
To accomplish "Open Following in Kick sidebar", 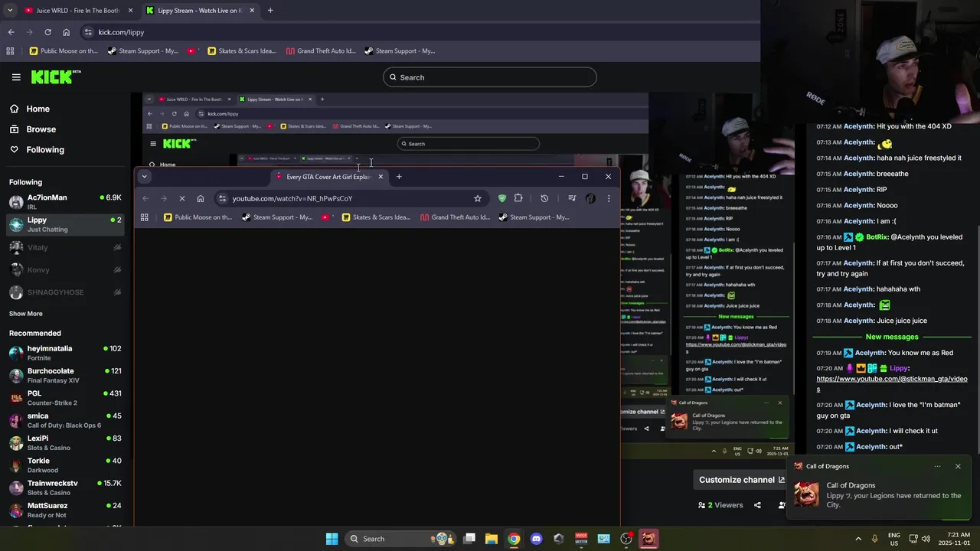I will pyautogui.click(x=45, y=150).
